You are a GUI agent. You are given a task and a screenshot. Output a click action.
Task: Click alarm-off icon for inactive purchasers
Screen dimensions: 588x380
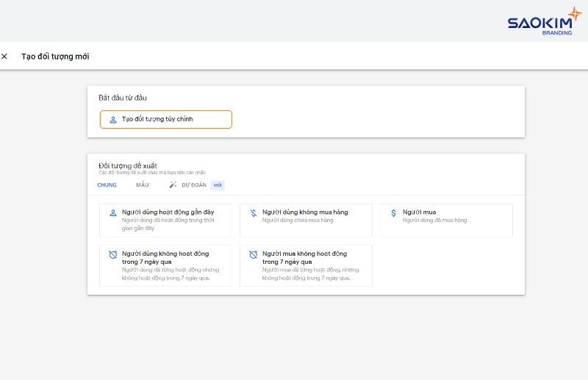click(x=254, y=255)
